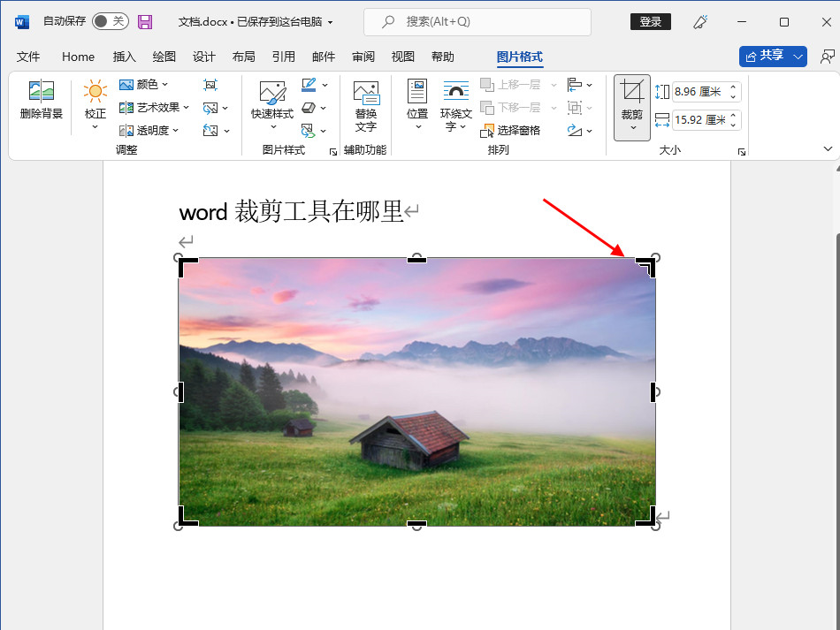Switch to the References (引用) tab
840x630 pixels.
[284, 57]
